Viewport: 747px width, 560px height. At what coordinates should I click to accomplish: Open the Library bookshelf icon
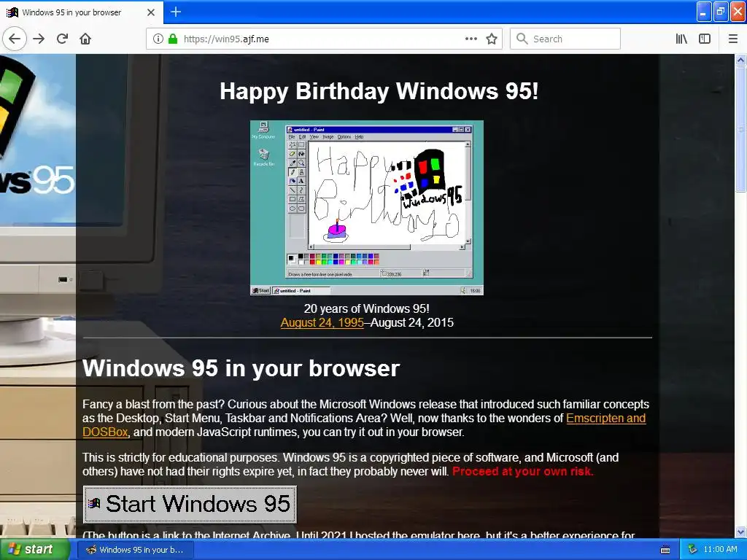point(681,39)
